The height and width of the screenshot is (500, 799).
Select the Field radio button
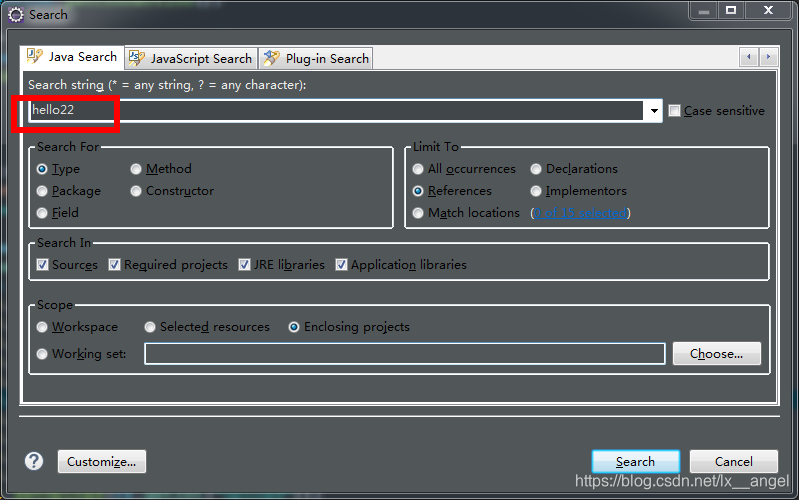click(42, 213)
